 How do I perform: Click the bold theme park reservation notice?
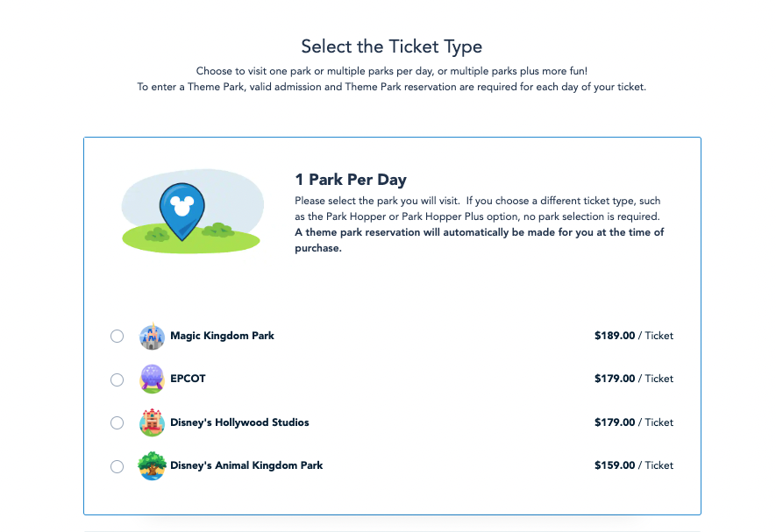479,239
